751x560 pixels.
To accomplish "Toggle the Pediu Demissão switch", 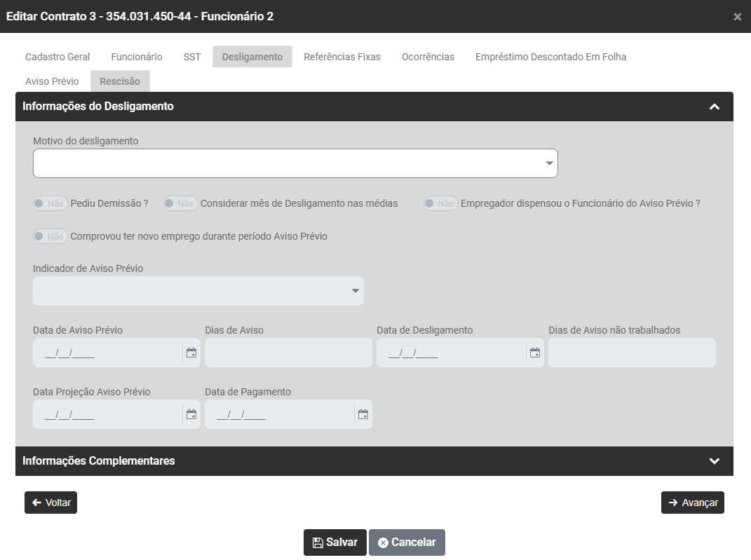I will point(50,204).
